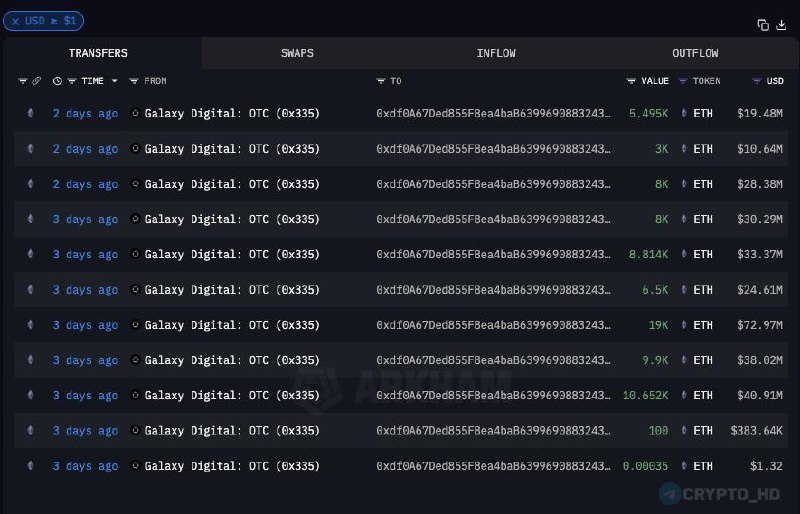Viewport: 800px width, 514px height.
Task: Click Galaxy Digital entity icon in $40.91M row
Action: [135, 395]
